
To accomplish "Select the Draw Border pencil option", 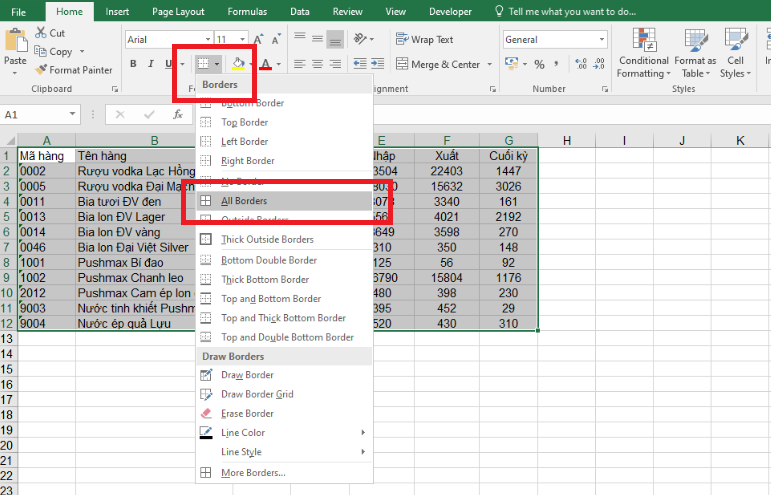I will 246,375.
